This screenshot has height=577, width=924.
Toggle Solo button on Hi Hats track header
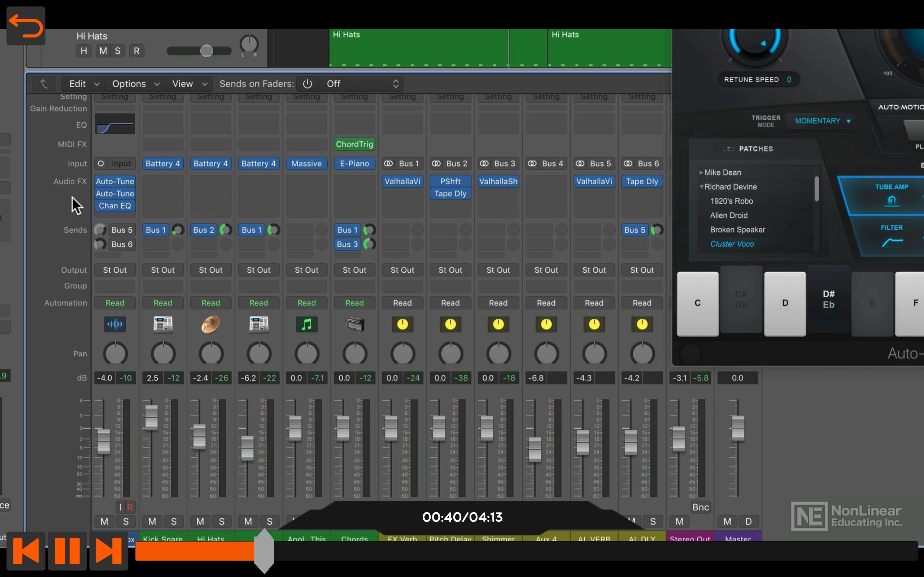118,51
